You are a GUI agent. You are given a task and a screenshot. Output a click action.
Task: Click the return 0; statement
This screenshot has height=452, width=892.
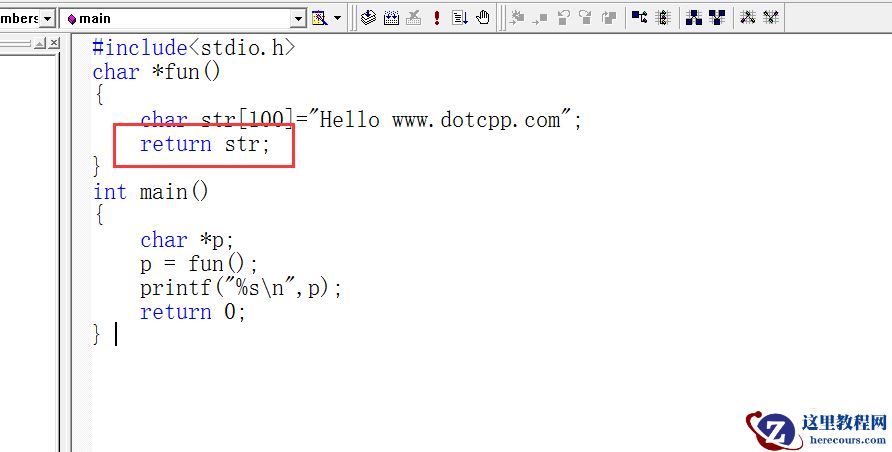[193, 312]
